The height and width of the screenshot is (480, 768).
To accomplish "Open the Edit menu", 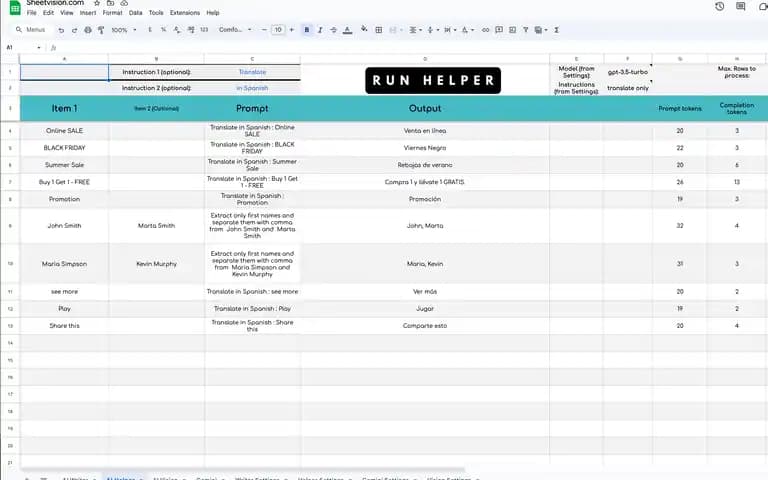I will coord(48,13).
